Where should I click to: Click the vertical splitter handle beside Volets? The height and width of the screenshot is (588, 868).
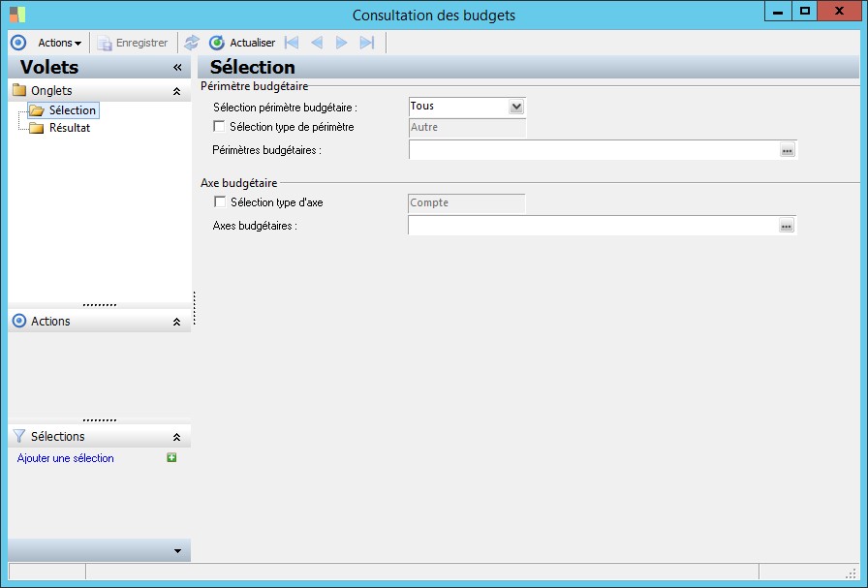pyautogui.click(x=195, y=308)
